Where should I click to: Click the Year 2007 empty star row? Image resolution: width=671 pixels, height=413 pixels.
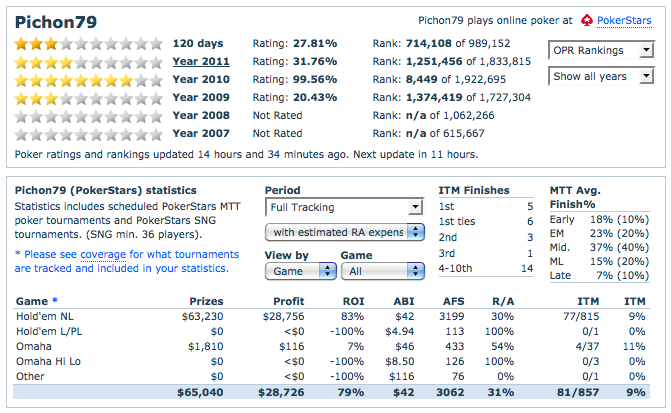[x=89, y=134]
